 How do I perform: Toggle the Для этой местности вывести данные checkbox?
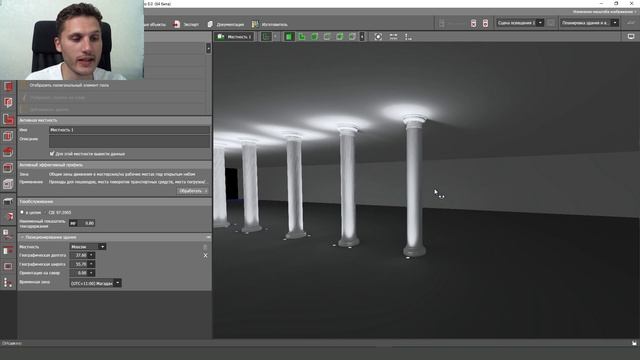point(52,153)
